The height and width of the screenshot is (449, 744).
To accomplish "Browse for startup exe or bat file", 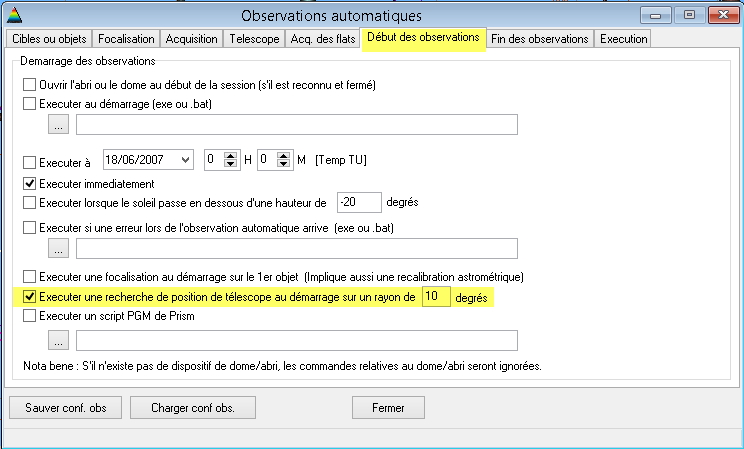I will click(x=60, y=125).
